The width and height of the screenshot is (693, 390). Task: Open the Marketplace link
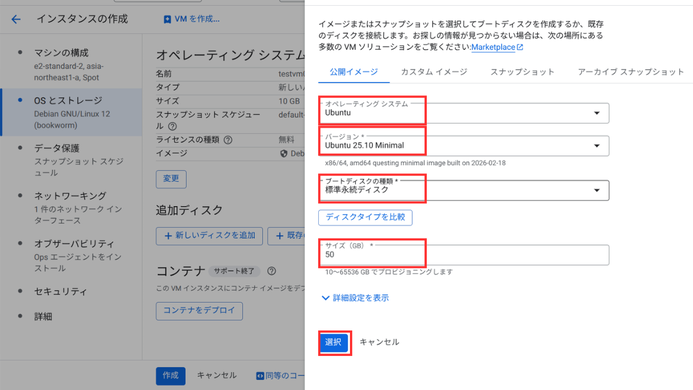(493, 47)
